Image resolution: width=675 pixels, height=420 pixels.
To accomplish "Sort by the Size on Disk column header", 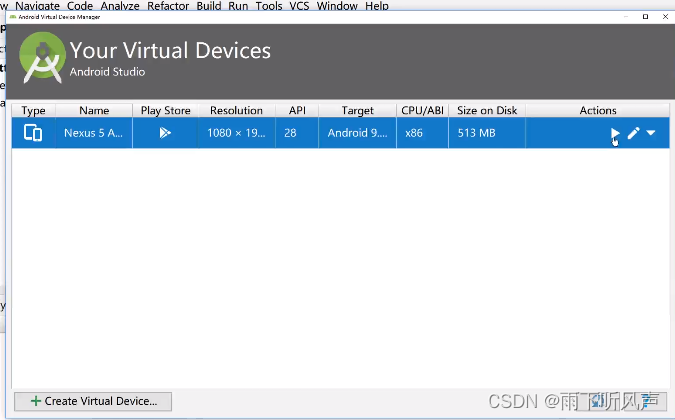I will [x=487, y=111].
